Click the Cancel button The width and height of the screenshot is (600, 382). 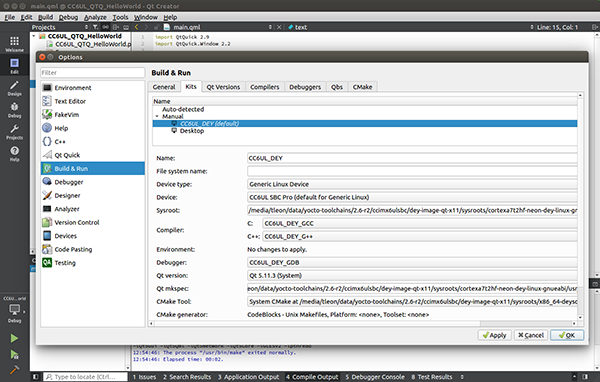[x=531, y=335]
